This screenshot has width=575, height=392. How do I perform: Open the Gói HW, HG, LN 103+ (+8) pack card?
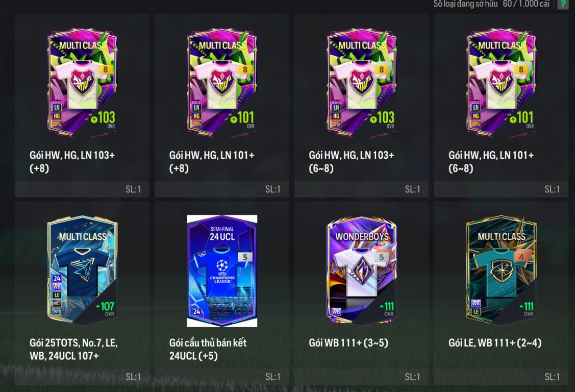82,83
